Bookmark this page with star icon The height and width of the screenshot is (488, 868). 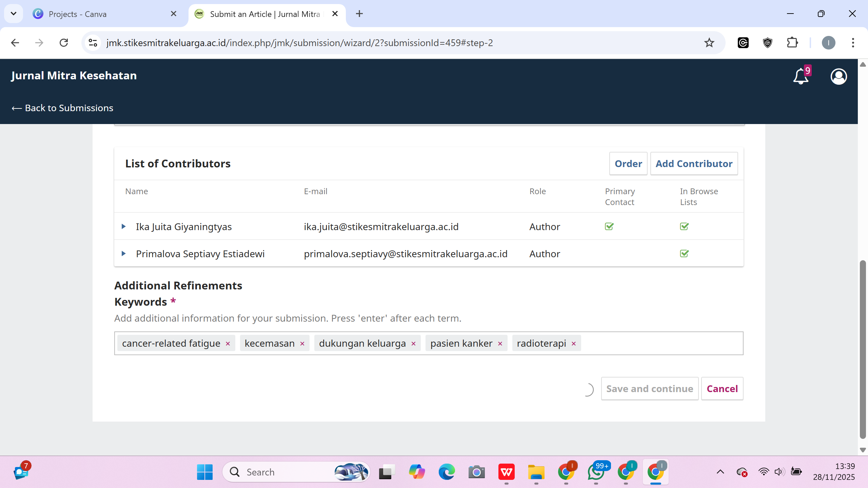709,43
